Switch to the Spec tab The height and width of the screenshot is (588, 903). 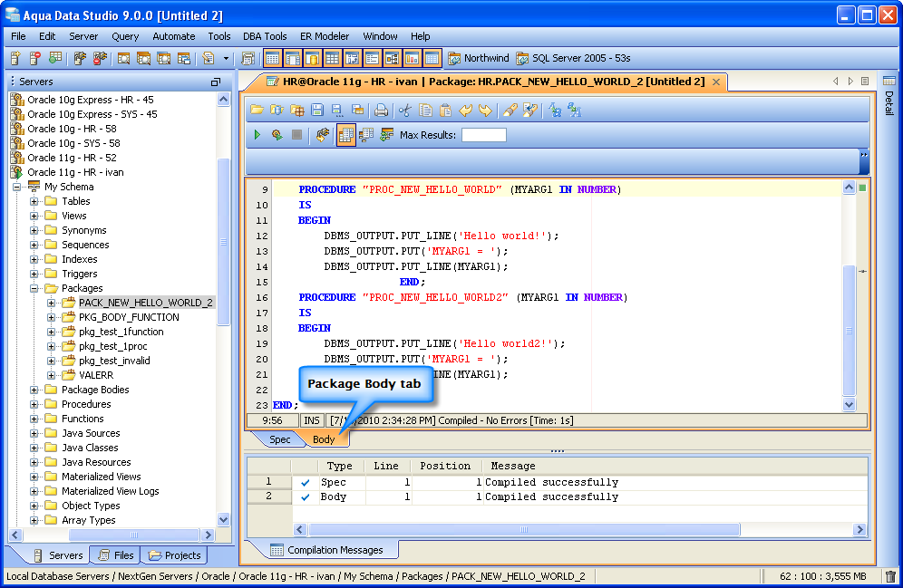click(279, 439)
